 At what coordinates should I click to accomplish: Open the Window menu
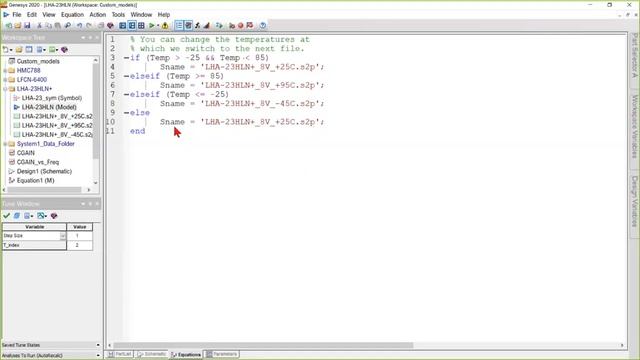pos(141,15)
